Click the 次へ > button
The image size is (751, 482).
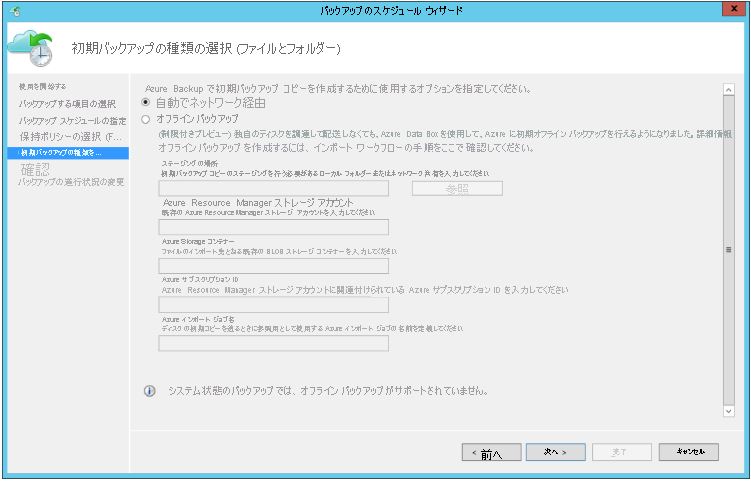(556, 452)
